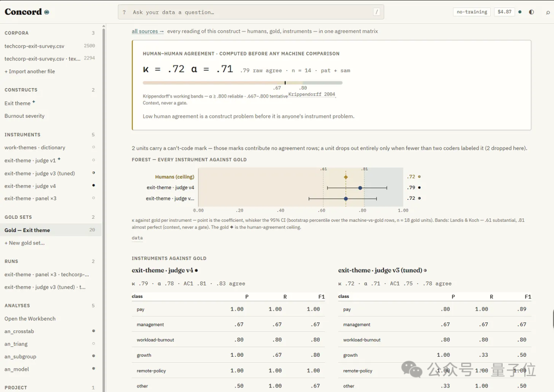Click 'Open the Workbench'
Viewport: 554px width, 392px height.
pyautogui.click(x=30, y=319)
